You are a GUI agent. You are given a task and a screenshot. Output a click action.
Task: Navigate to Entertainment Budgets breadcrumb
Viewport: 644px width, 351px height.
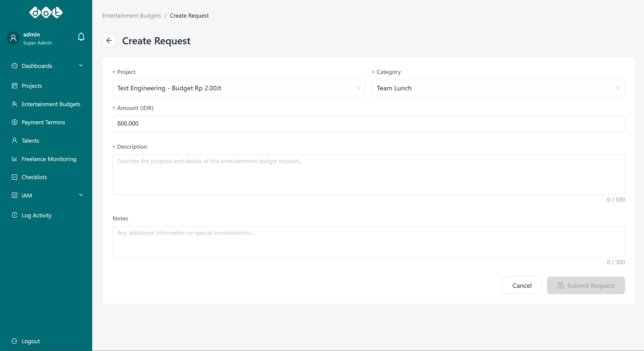131,15
